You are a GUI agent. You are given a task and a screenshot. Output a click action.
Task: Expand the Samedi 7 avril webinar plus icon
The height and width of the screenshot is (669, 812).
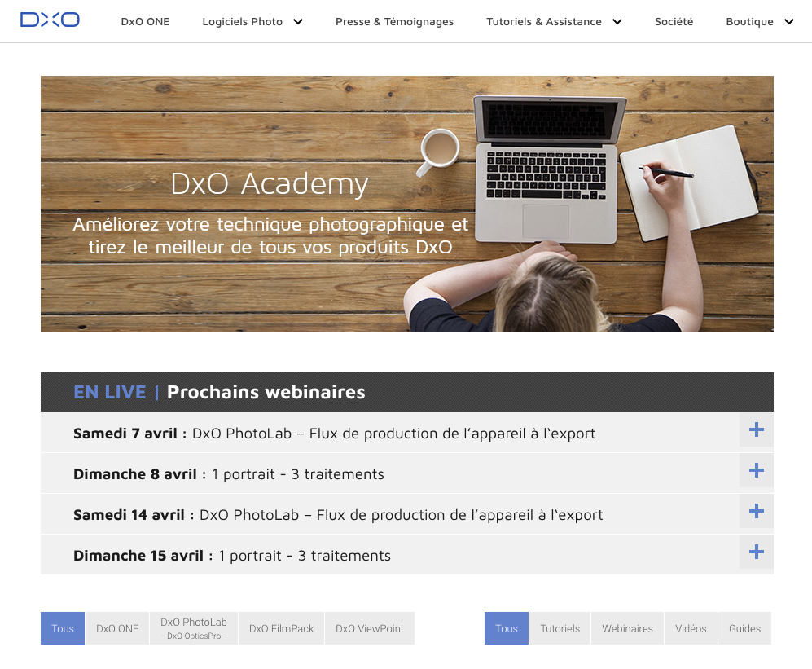757,429
